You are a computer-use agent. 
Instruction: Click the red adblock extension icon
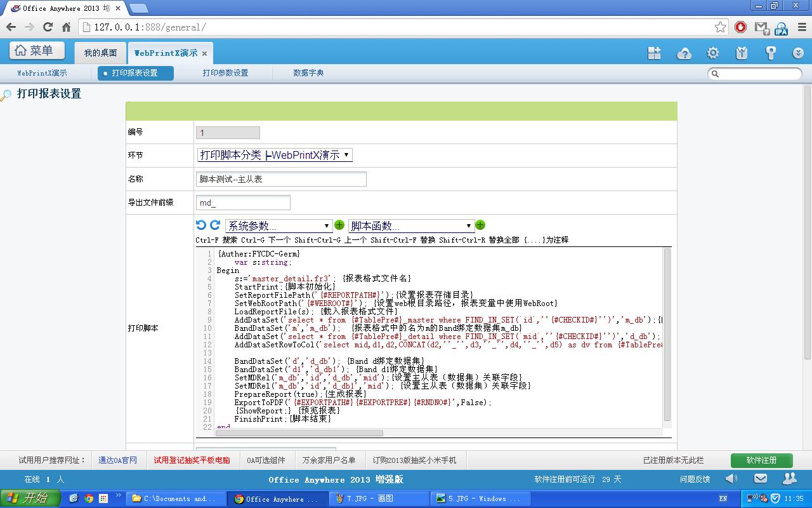(x=740, y=27)
